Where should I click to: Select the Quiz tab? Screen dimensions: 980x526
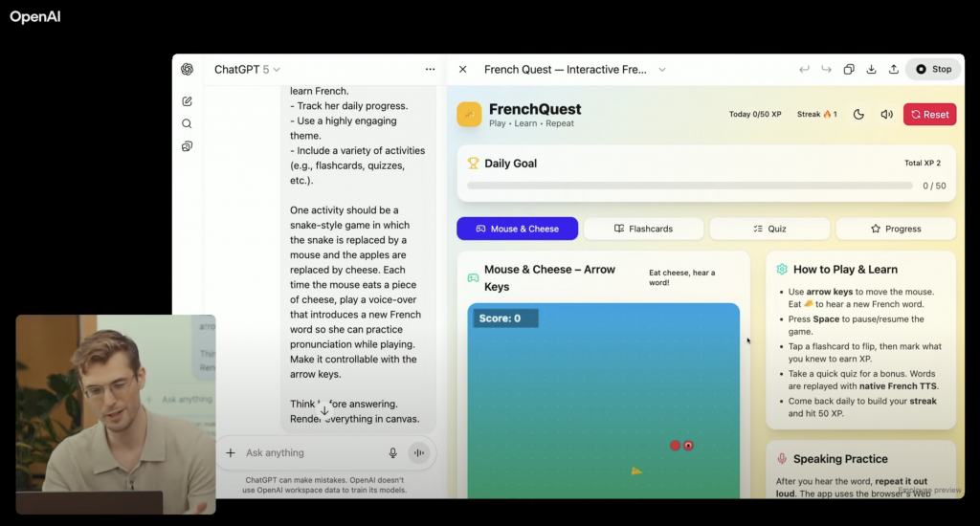(769, 229)
